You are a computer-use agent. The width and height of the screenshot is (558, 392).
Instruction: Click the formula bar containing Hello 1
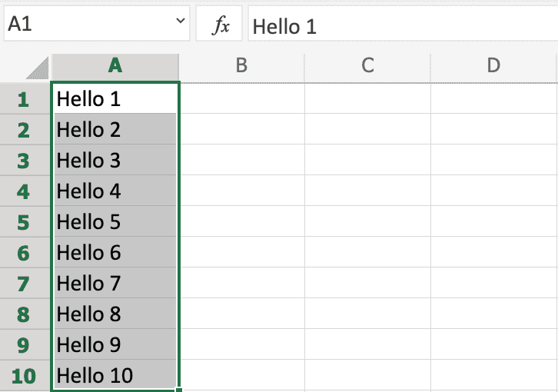400,26
